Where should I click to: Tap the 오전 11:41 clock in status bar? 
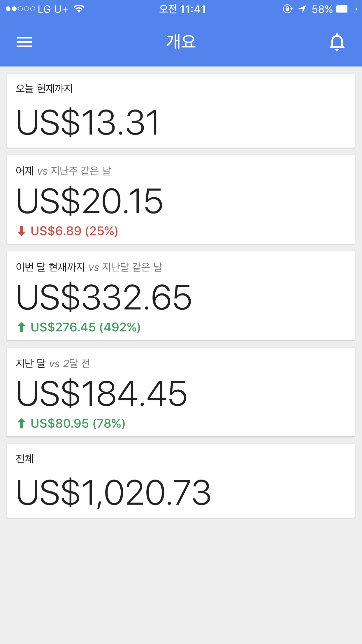pyautogui.click(x=182, y=9)
